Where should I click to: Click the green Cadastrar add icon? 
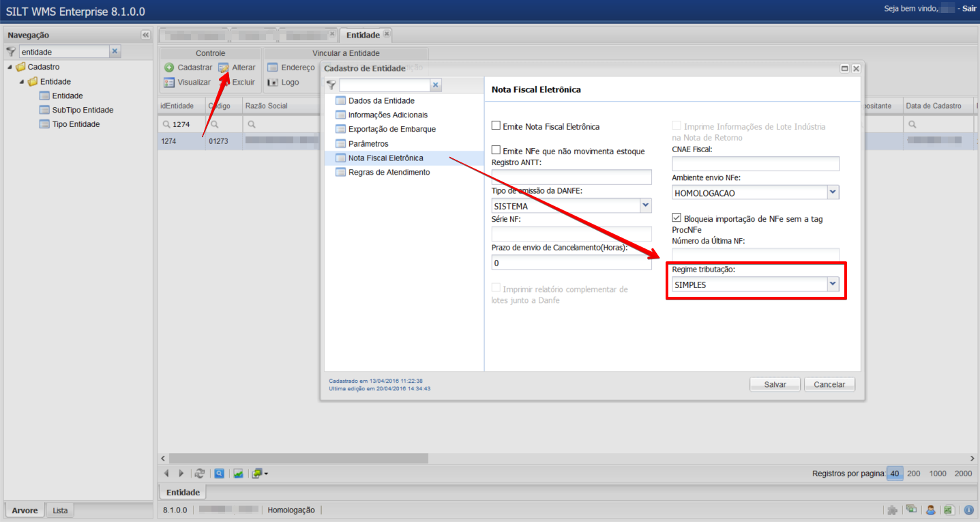[x=169, y=68]
